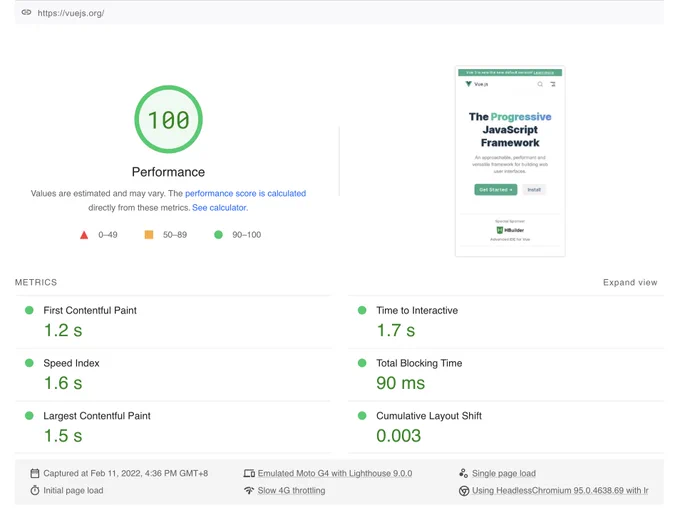Click Emulated Moto G4 with Lighthouse link
This screenshot has width=680, height=510.
[x=335, y=473]
